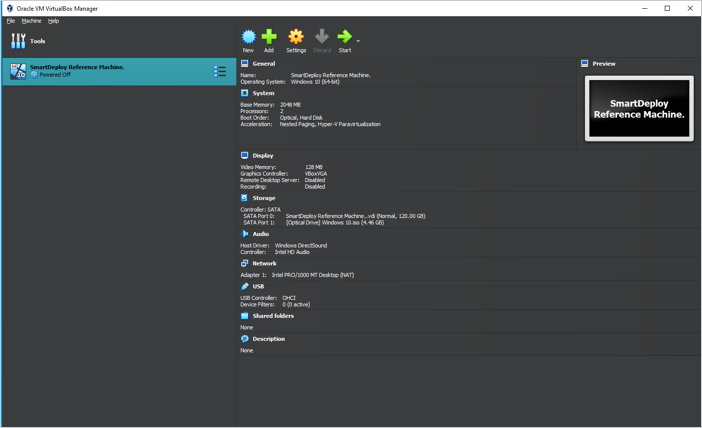Select the SmartDeploy Reference Machine entry

(119, 71)
